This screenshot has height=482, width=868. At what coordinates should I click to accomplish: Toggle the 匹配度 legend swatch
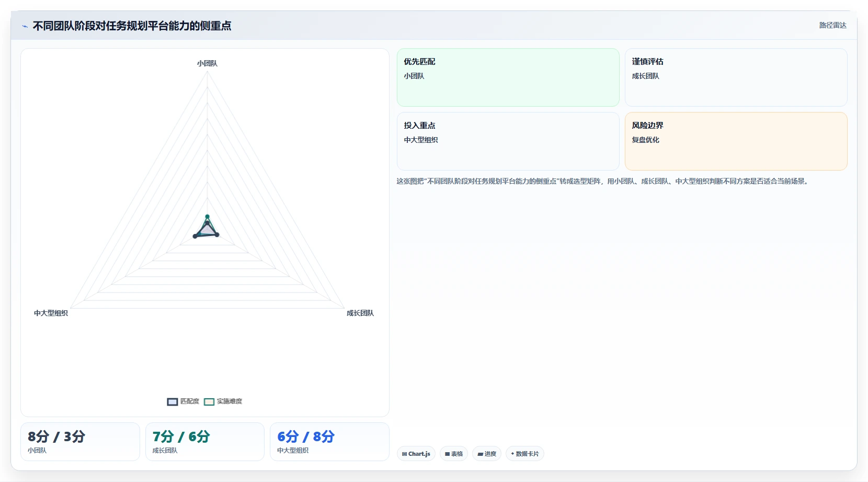point(173,402)
